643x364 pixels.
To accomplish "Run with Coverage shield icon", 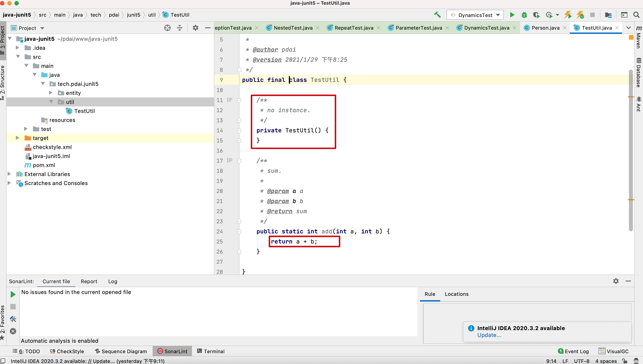I will [536, 15].
